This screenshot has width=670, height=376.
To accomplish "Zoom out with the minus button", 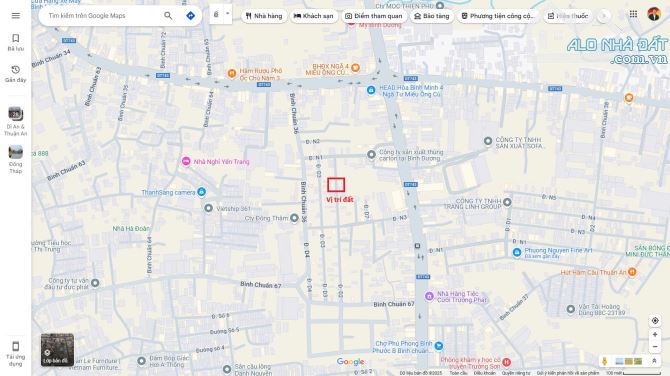I will click(x=655, y=347).
